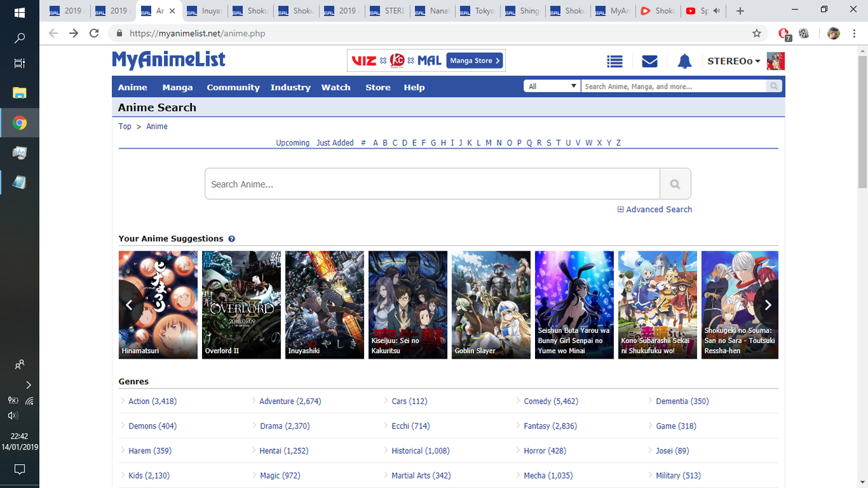Click the browser back arrow
Screen dimensions: 868x488
point(54,33)
